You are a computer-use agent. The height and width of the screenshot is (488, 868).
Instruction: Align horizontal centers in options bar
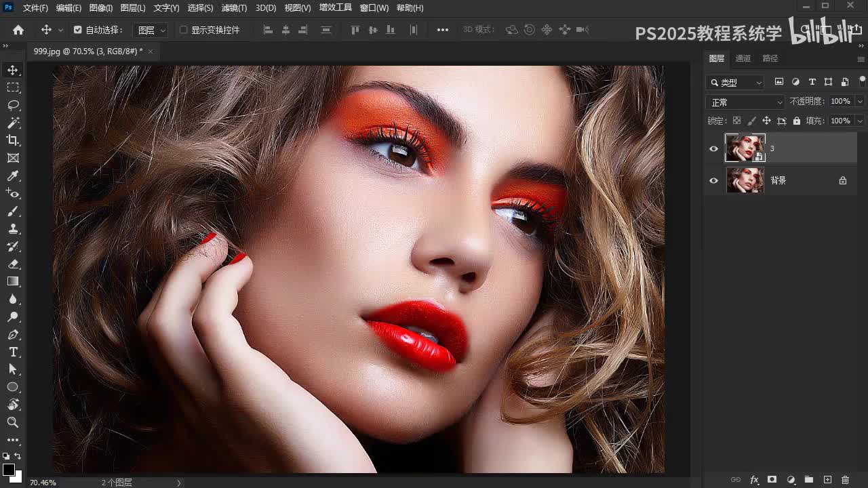tap(285, 30)
